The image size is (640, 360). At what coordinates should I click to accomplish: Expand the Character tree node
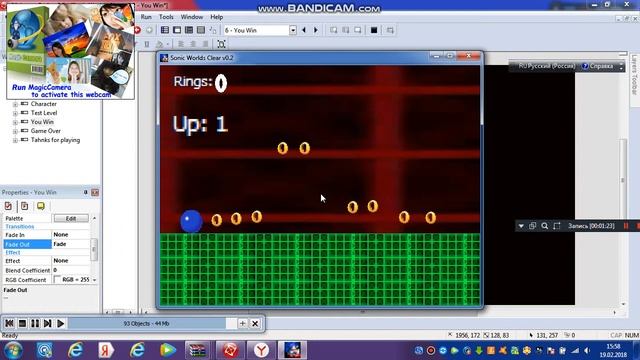point(15,104)
